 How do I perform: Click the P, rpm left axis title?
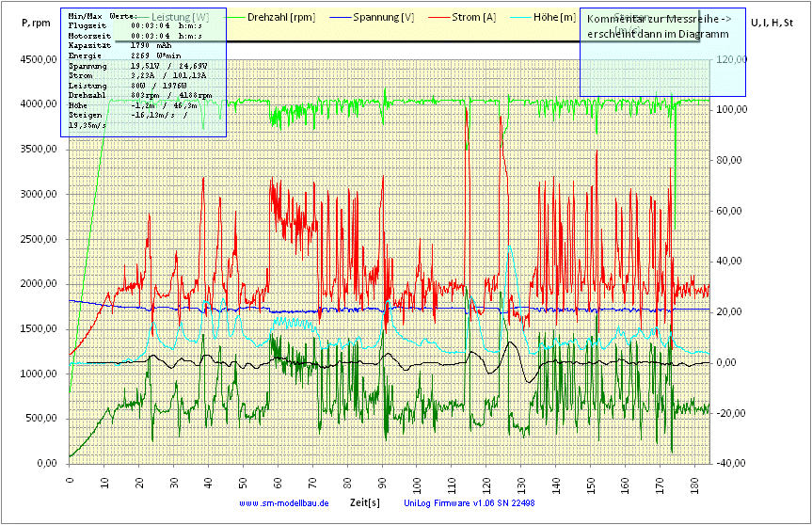pyautogui.click(x=35, y=23)
